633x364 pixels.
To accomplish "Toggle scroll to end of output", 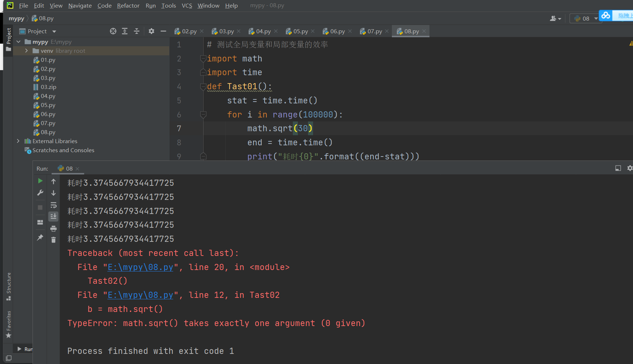I will pos(54,216).
